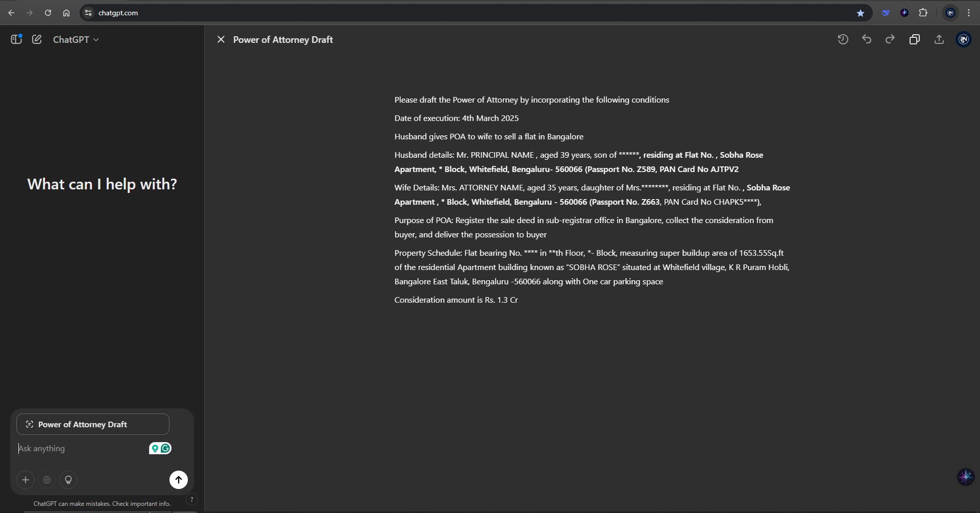The image size is (980, 513).
Task: Open the ChatGPT sidebar panel
Action: click(x=16, y=39)
